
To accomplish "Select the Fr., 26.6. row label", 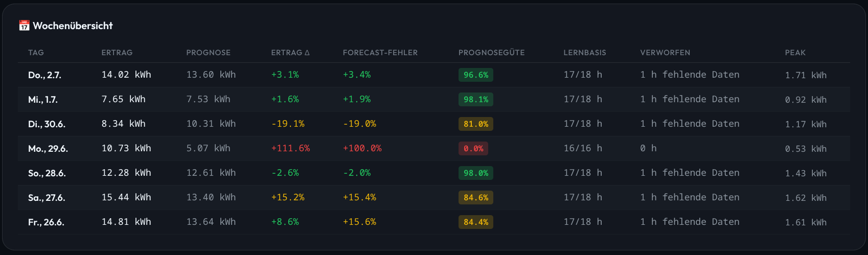I will (x=46, y=222).
